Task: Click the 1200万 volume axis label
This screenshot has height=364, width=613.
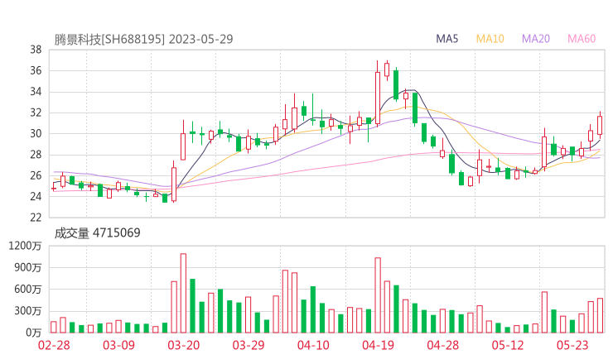Action: point(25,246)
